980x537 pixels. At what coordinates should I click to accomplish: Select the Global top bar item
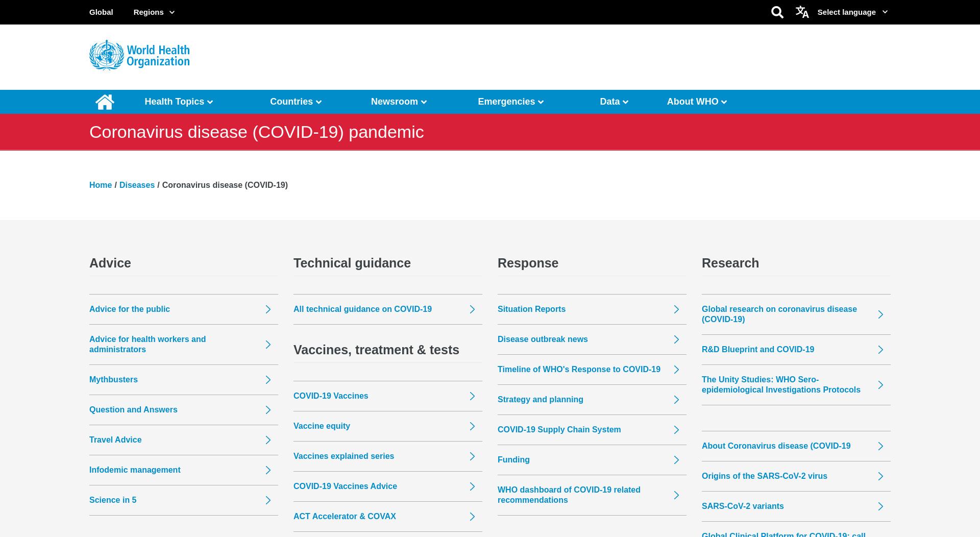(x=101, y=12)
